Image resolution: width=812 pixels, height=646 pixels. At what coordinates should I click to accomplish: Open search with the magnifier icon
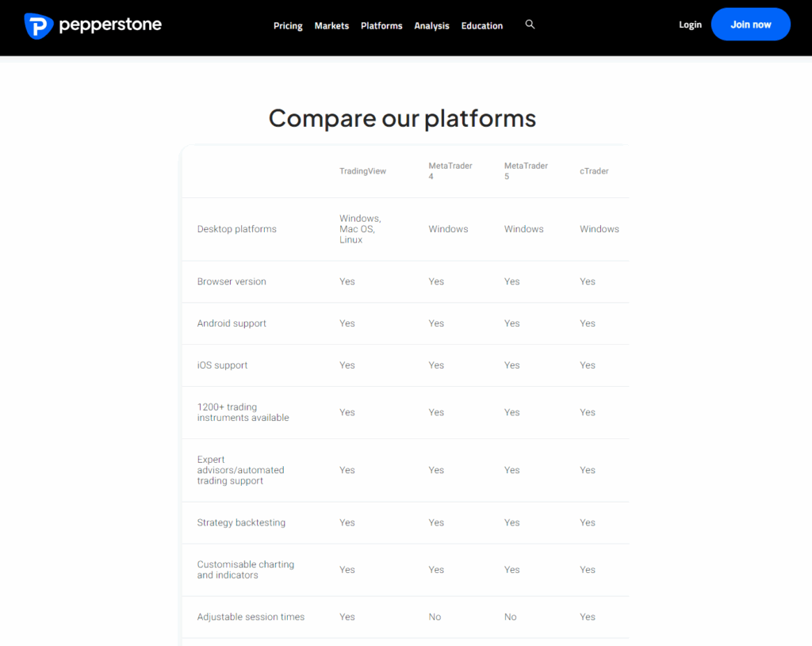point(530,25)
